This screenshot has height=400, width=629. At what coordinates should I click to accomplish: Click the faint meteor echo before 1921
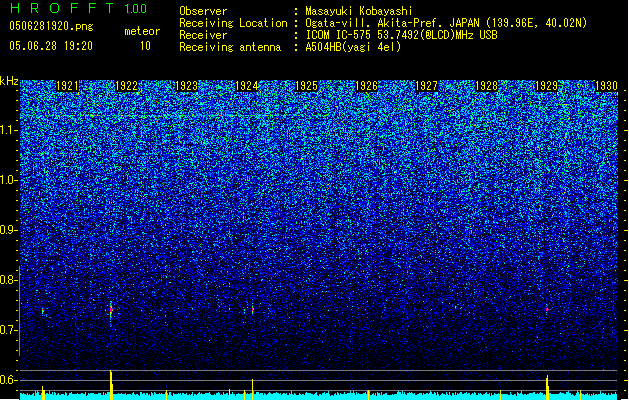coord(43,311)
